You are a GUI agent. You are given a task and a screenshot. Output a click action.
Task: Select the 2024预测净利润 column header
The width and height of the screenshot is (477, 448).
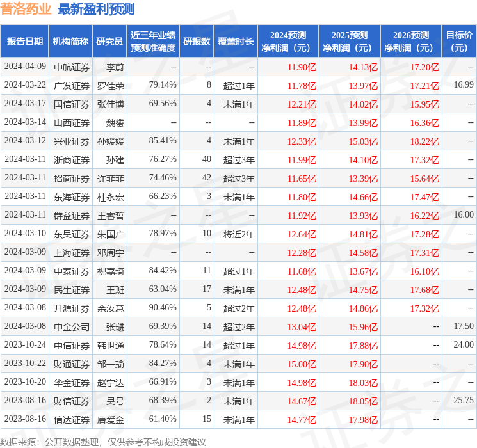coord(288,42)
